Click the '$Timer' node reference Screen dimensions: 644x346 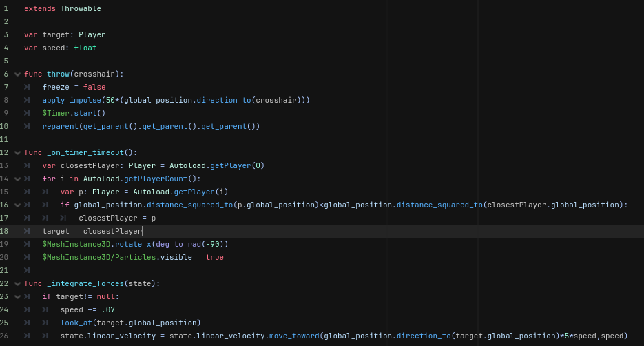[x=56, y=113]
